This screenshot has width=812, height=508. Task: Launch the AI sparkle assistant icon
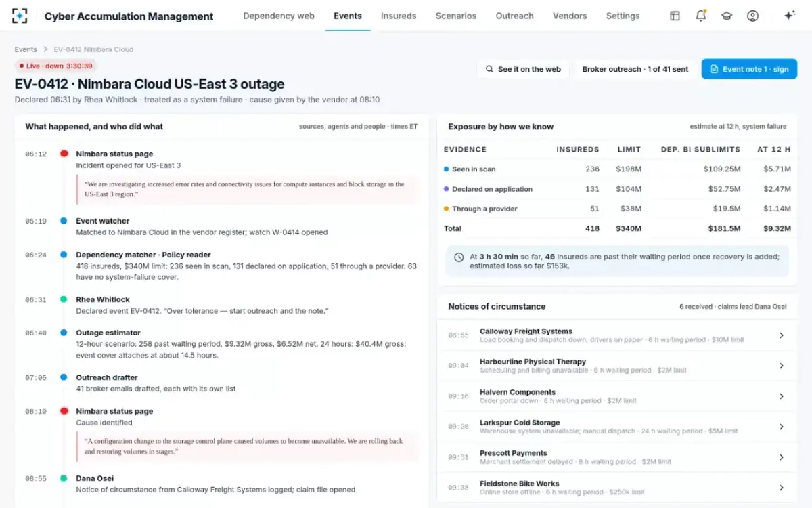789,16
